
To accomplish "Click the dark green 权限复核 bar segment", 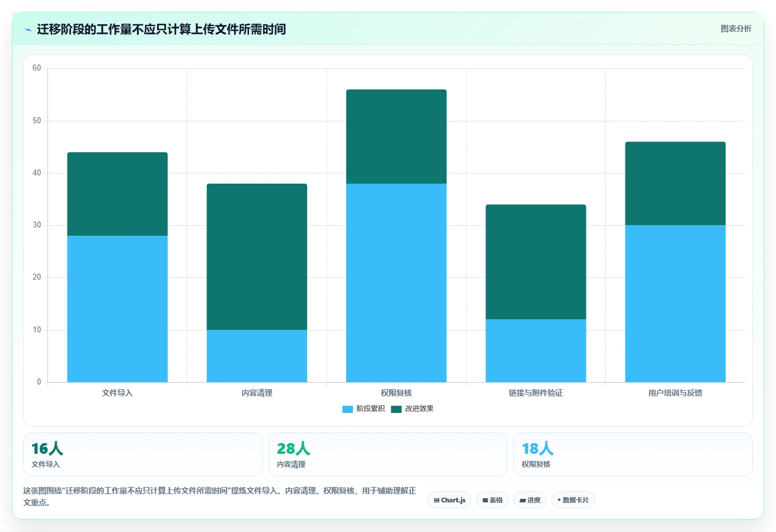I will tap(397, 136).
